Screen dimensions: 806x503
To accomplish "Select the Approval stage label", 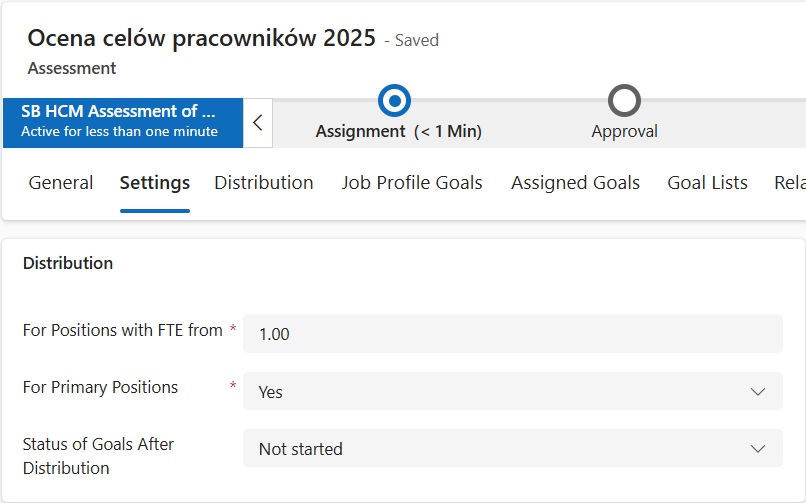I will click(624, 131).
